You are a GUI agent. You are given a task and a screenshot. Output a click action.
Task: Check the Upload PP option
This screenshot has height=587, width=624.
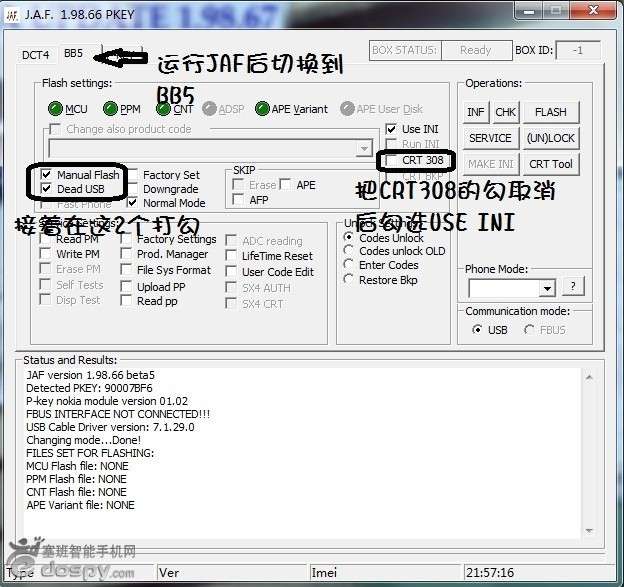[x=126, y=287]
